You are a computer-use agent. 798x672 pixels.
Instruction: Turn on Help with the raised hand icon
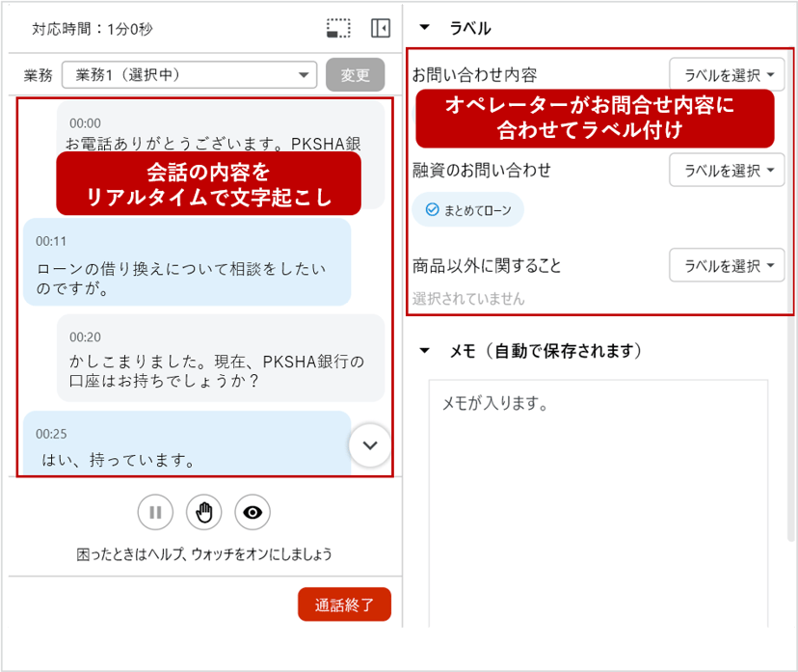point(203,513)
